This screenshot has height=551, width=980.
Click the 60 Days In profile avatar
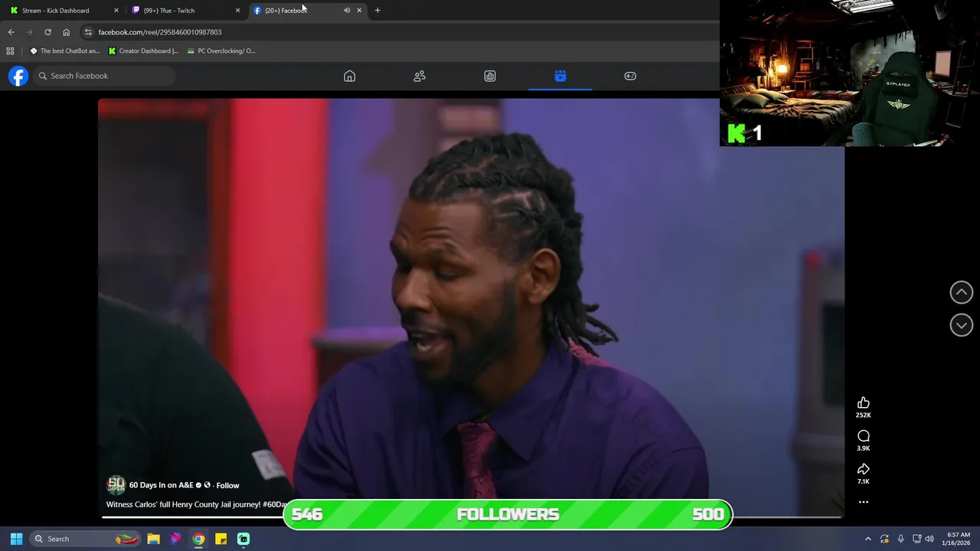[116, 484]
